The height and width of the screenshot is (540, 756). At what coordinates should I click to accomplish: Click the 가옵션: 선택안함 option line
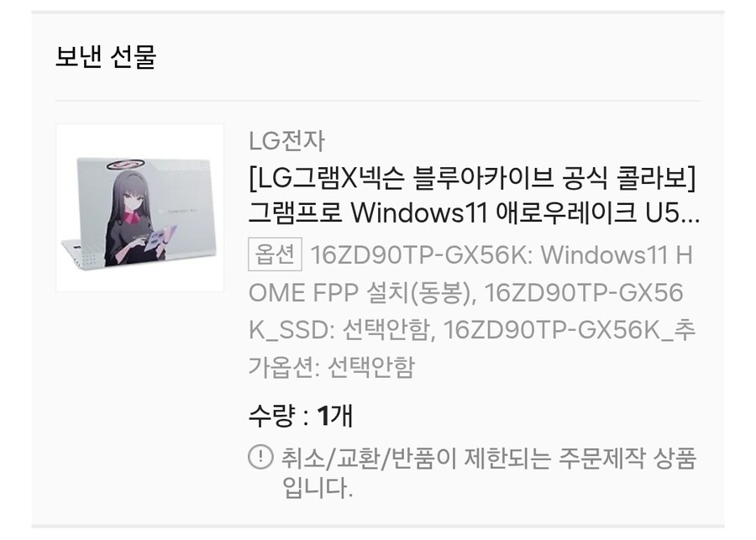[x=331, y=367]
